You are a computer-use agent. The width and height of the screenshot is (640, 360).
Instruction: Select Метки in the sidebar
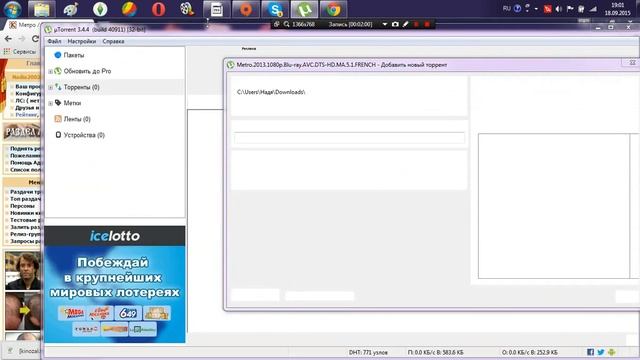point(72,103)
